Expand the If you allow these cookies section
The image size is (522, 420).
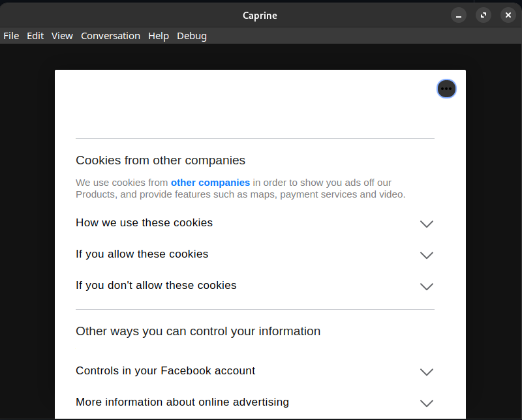click(x=142, y=254)
